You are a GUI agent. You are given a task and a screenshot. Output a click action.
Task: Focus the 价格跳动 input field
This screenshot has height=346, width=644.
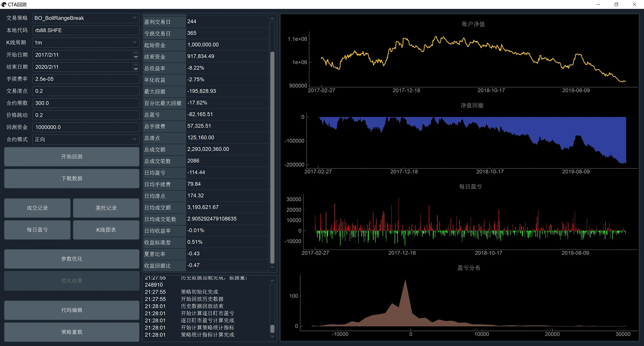(x=86, y=115)
